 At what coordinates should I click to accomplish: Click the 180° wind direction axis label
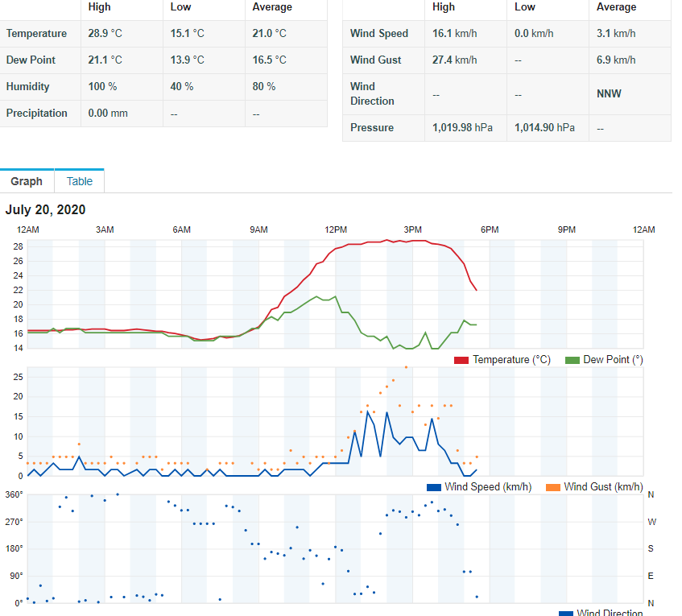[x=14, y=548]
